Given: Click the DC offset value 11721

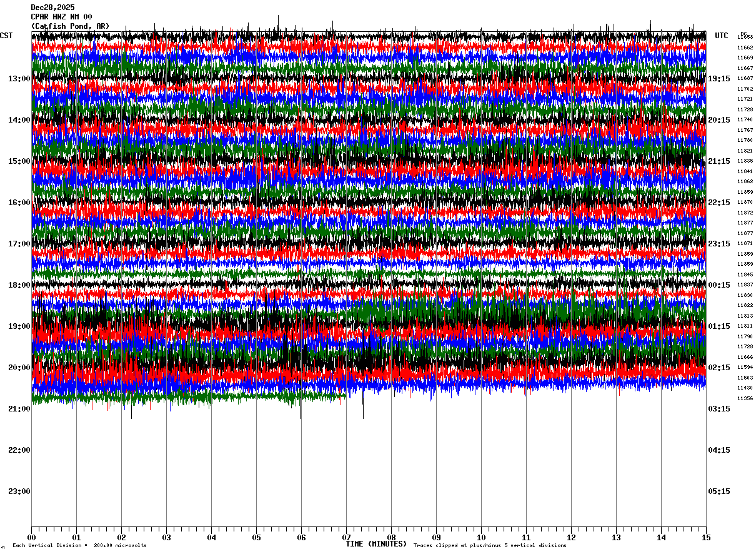Looking at the screenshot, I should tap(745, 99).
